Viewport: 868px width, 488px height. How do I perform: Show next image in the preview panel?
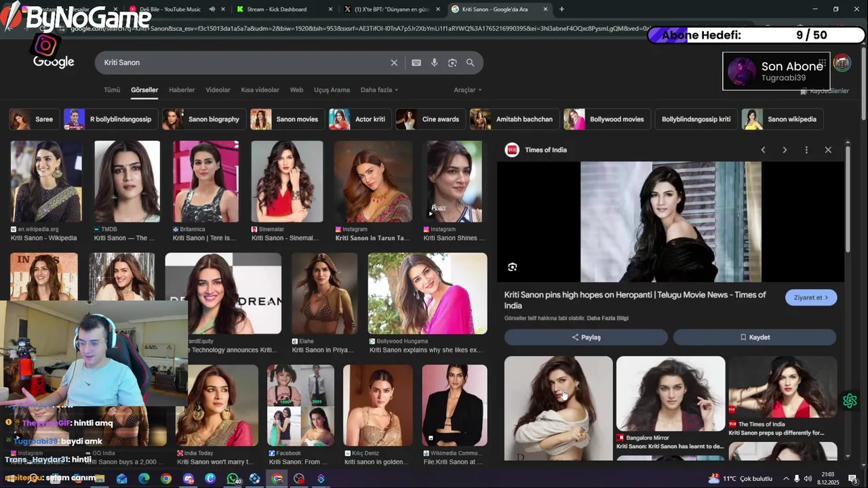coord(785,150)
